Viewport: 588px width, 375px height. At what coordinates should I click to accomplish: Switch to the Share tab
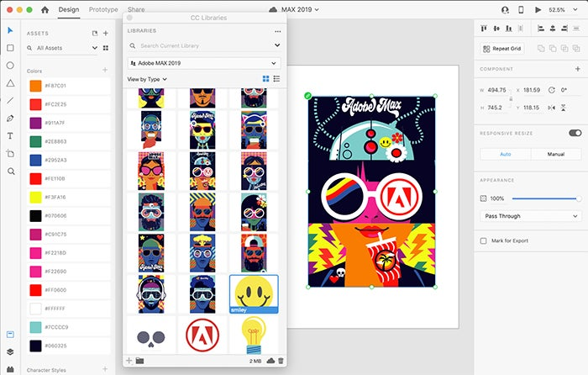click(136, 9)
